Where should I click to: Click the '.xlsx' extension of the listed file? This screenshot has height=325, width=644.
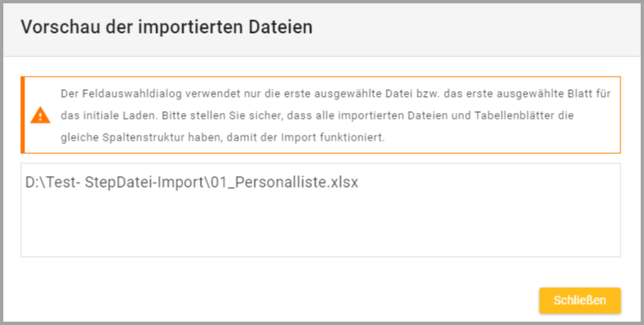tap(343, 182)
